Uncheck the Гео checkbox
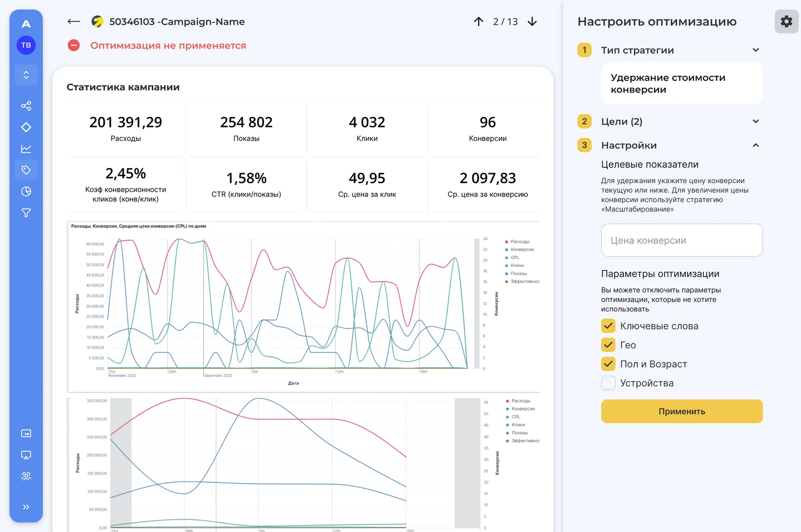Viewport: 801px width, 532px height. 608,345
